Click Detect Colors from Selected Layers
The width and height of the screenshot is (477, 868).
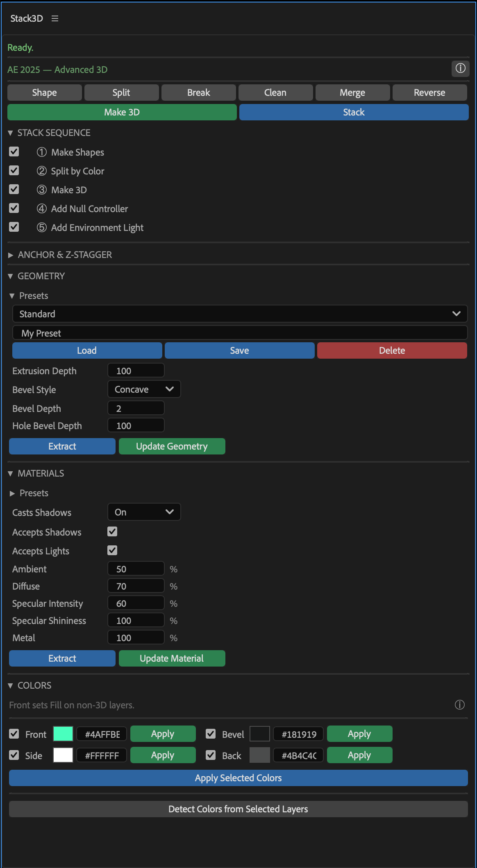pos(238,809)
